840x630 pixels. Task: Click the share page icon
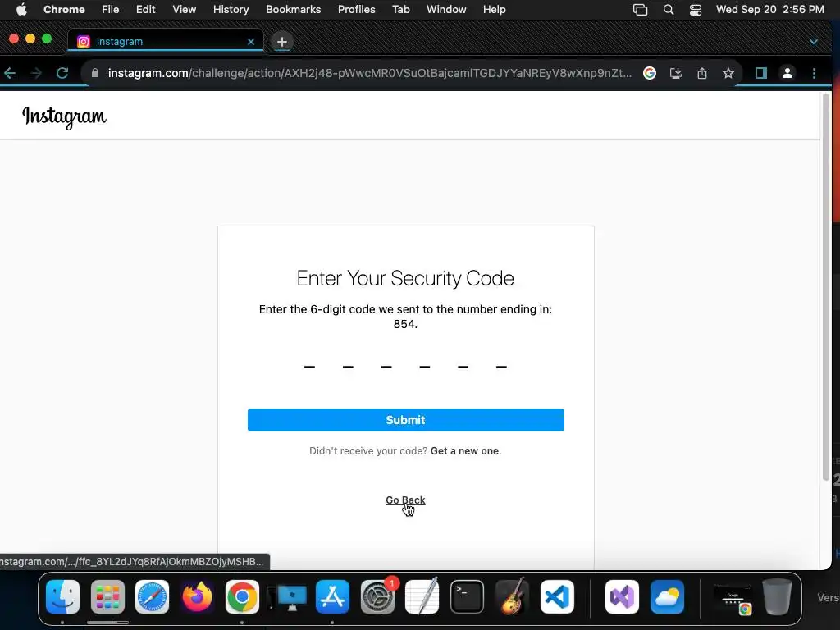[x=702, y=73]
